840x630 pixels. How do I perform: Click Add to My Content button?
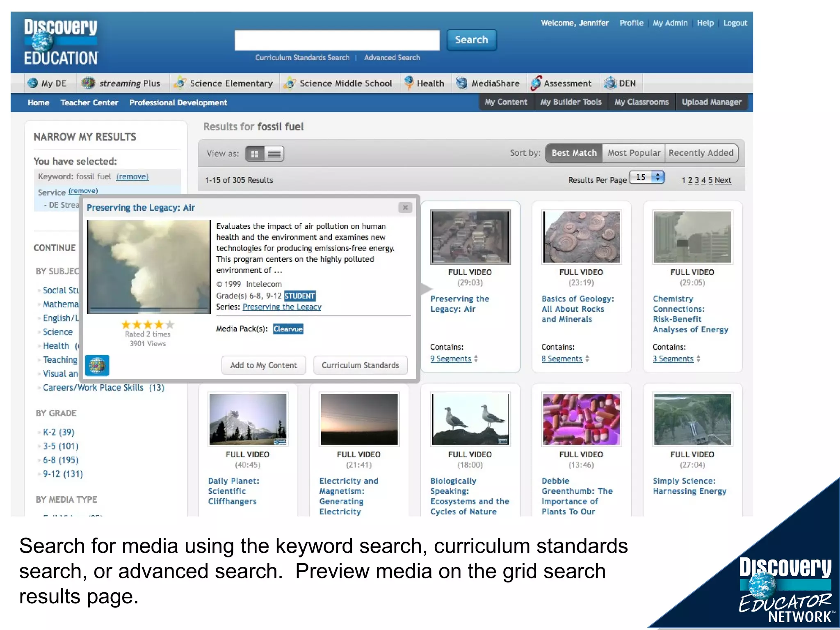pyautogui.click(x=264, y=365)
